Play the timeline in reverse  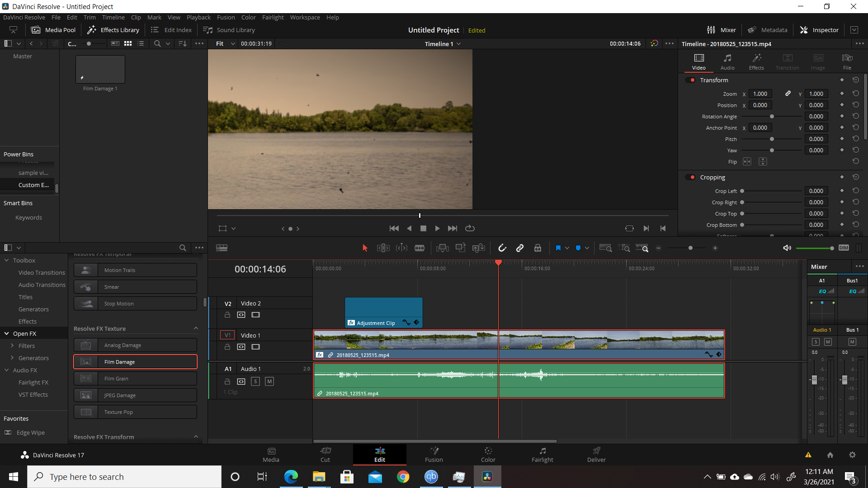[409, 229]
